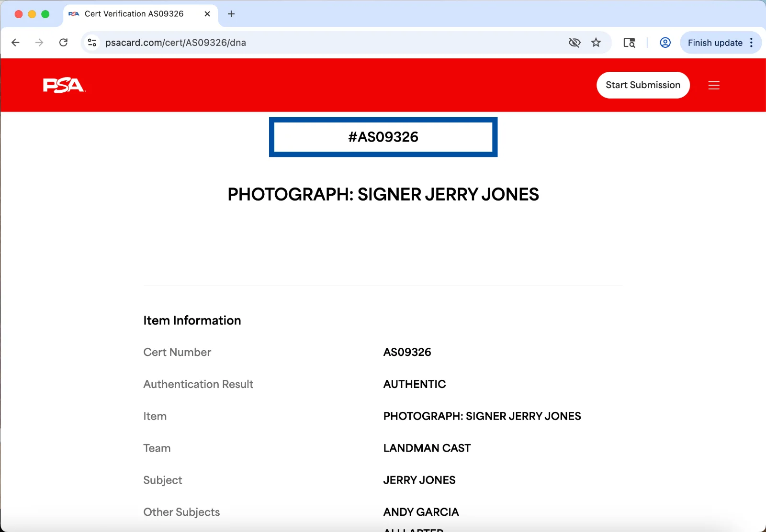Open Chrome three-dot menu
Image resolution: width=766 pixels, height=532 pixels.
tap(751, 43)
